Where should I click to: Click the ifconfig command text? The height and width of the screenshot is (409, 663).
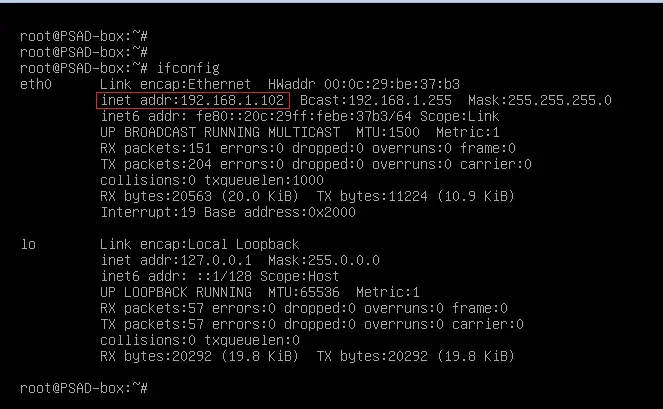click(x=188, y=68)
